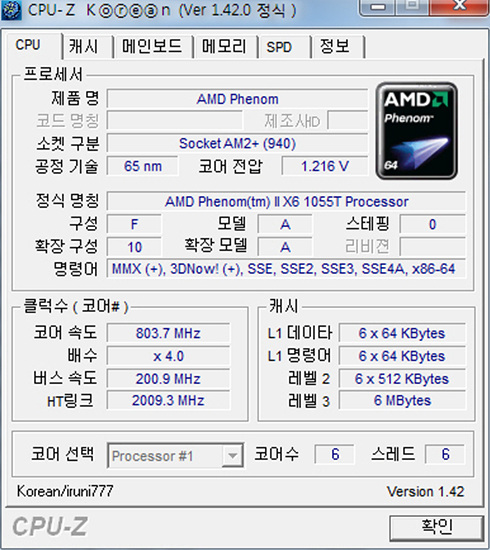The image size is (490, 550).
Task: Click the CPU-Z app icon in title bar
Action: click(x=11, y=10)
